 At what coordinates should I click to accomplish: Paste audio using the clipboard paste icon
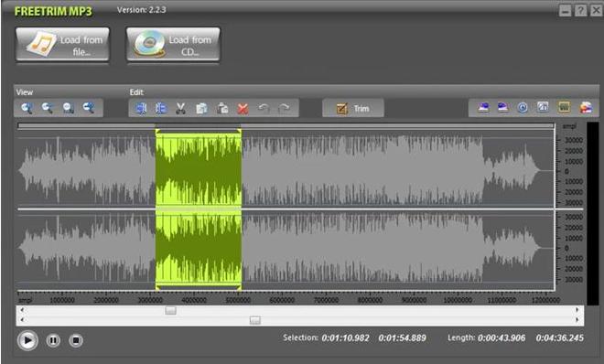(222, 109)
